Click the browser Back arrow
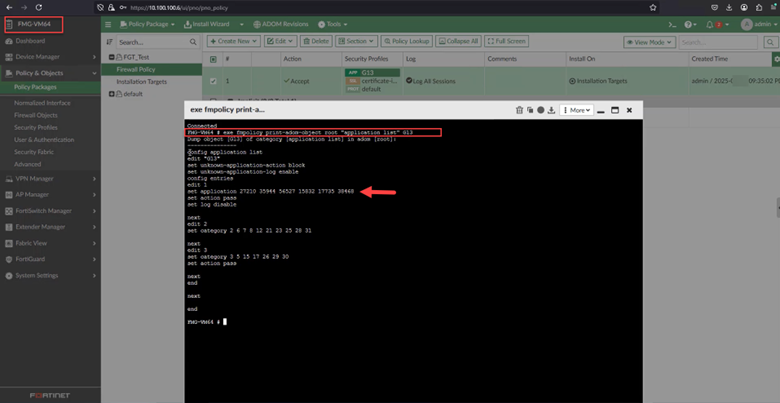The width and height of the screenshot is (780, 403). coord(9,7)
